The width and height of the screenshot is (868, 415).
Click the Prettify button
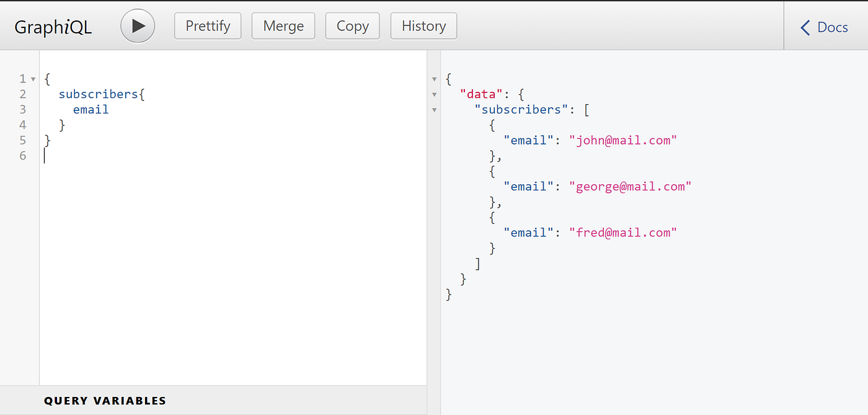[x=207, y=25]
